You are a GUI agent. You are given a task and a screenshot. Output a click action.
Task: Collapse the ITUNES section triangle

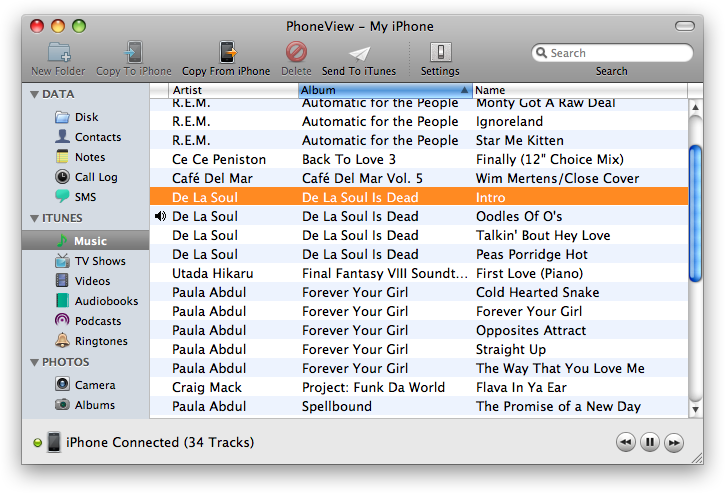[34, 218]
